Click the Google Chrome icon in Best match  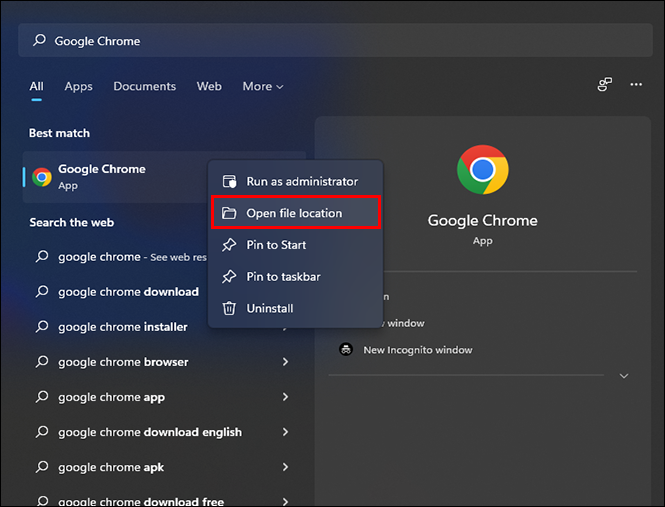42,177
